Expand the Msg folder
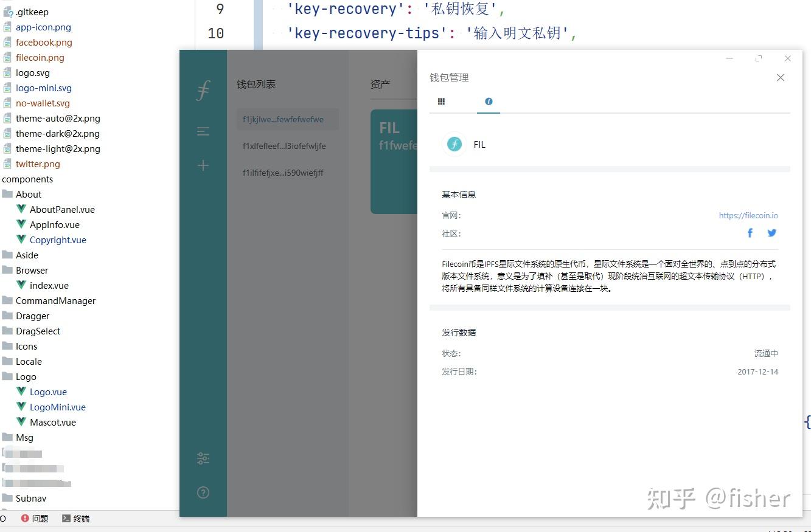Screen dimensions: 811x532 (24, 437)
